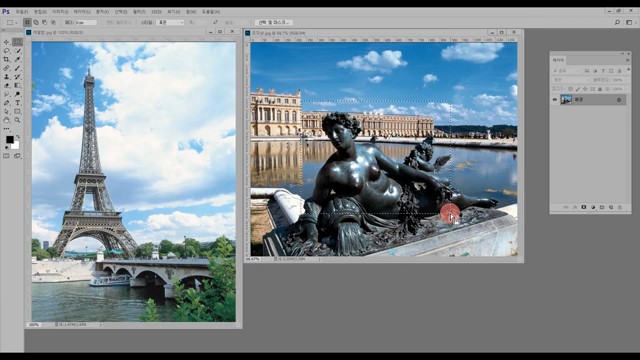Screen dimensions: 640x360
Task: Delete layer using trash icon
Action: pos(620,207)
